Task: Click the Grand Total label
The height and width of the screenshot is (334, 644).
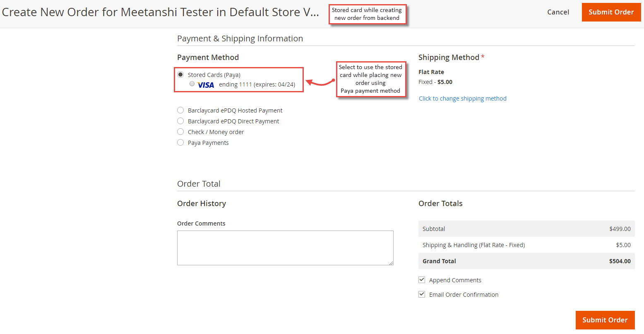Action: tap(439, 261)
